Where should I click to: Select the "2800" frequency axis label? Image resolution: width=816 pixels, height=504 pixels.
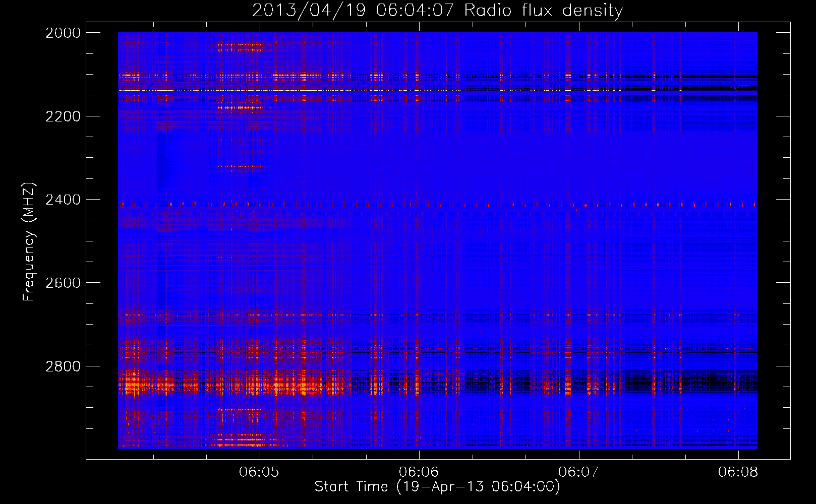[63, 366]
